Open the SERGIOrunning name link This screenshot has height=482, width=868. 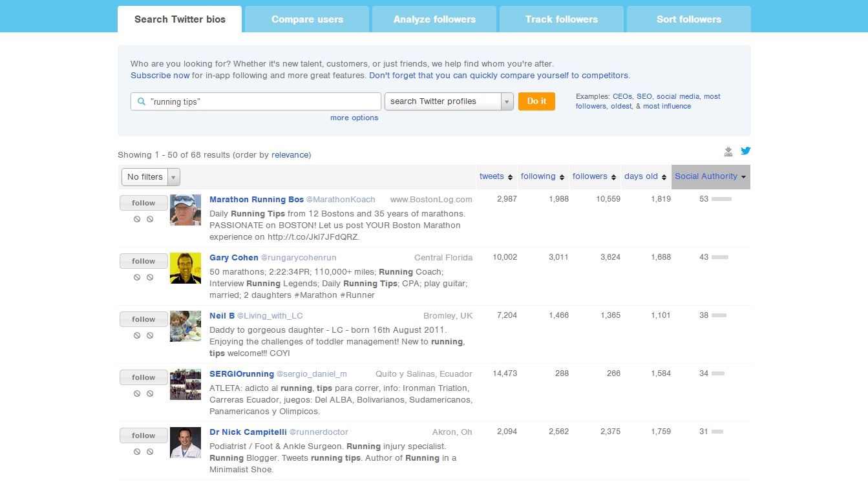242,374
